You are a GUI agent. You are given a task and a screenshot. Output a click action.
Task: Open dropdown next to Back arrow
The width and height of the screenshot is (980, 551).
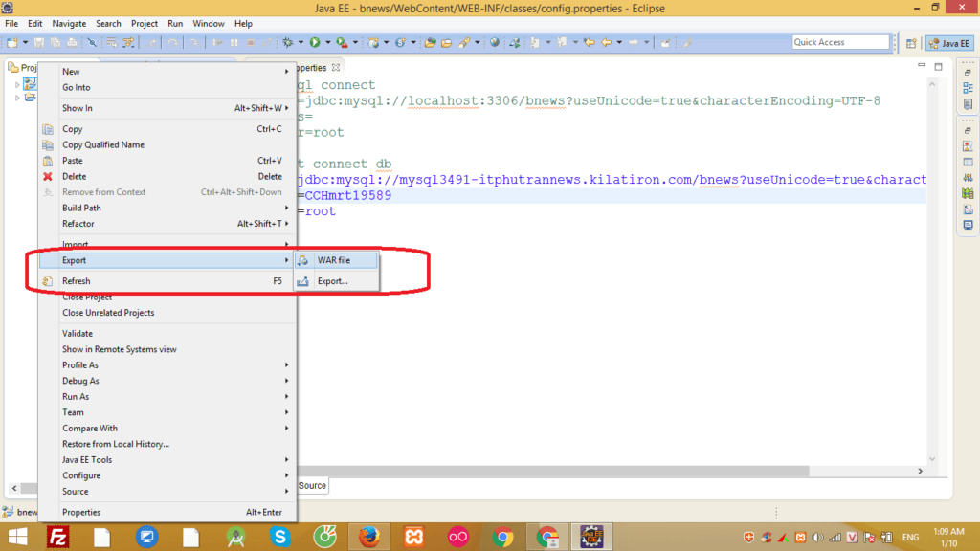(619, 42)
